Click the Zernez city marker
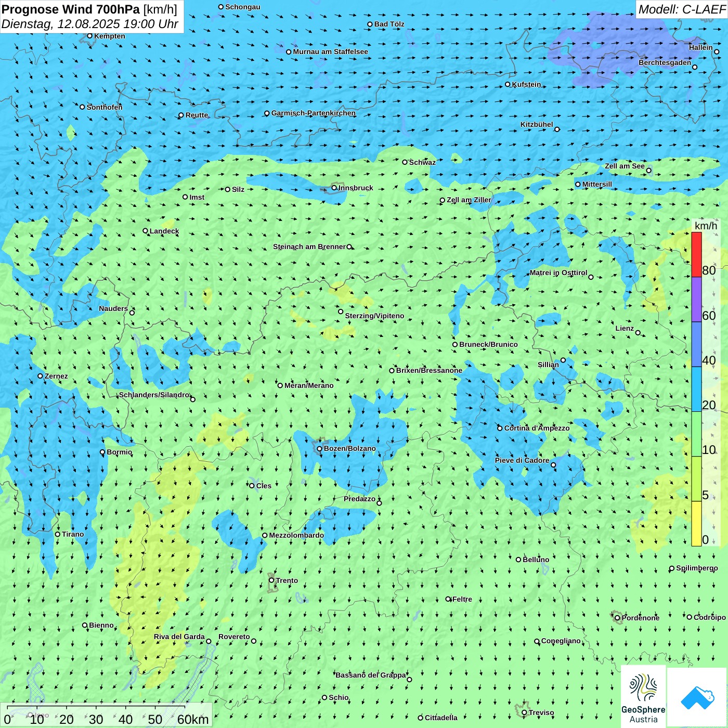The image size is (728, 728). point(41,376)
